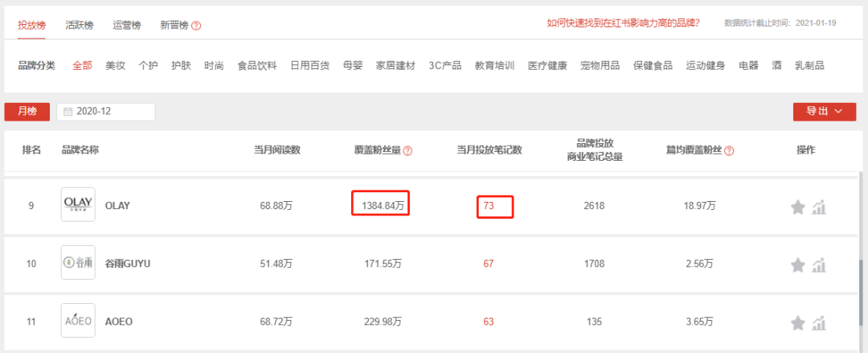
Task: Open the 谷雨GUYU brand name link
Action: point(127,264)
